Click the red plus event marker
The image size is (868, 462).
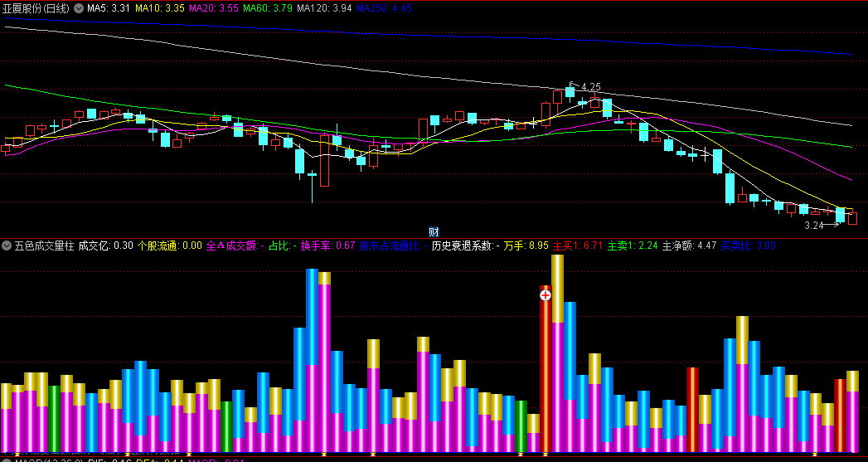[546, 295]
